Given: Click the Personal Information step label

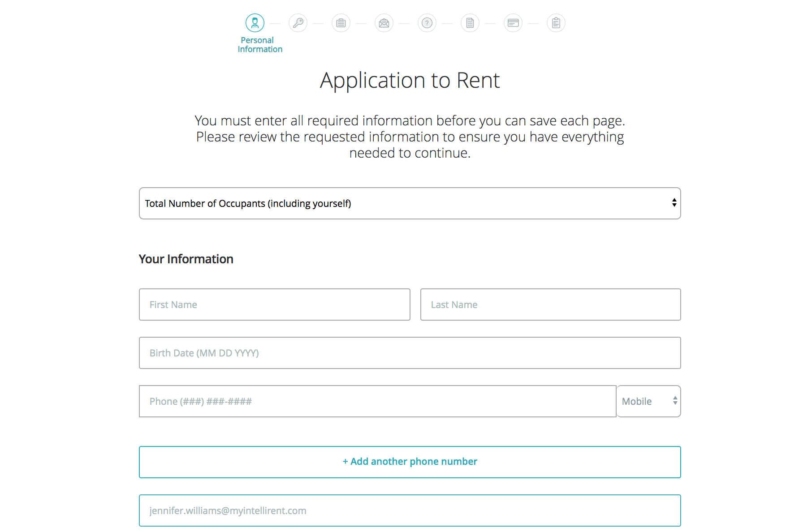Looking at the screenshot, I should point(260,45).
